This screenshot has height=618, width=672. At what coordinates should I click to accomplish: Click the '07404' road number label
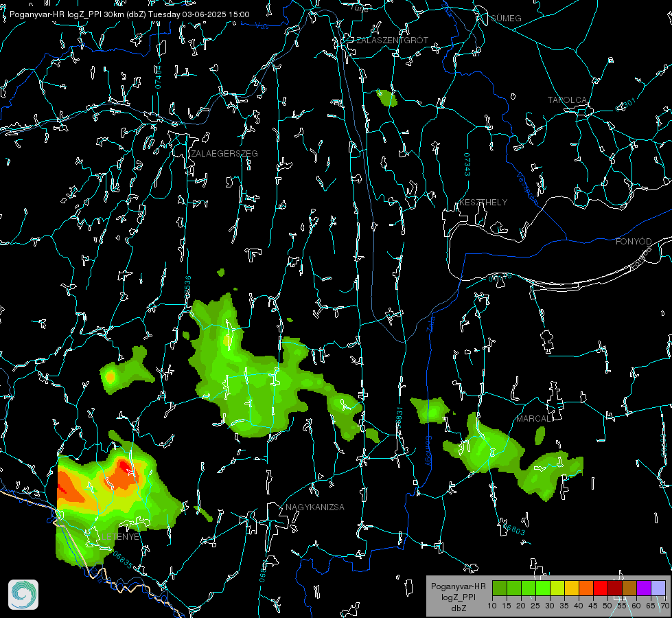(x=158, y=77)
